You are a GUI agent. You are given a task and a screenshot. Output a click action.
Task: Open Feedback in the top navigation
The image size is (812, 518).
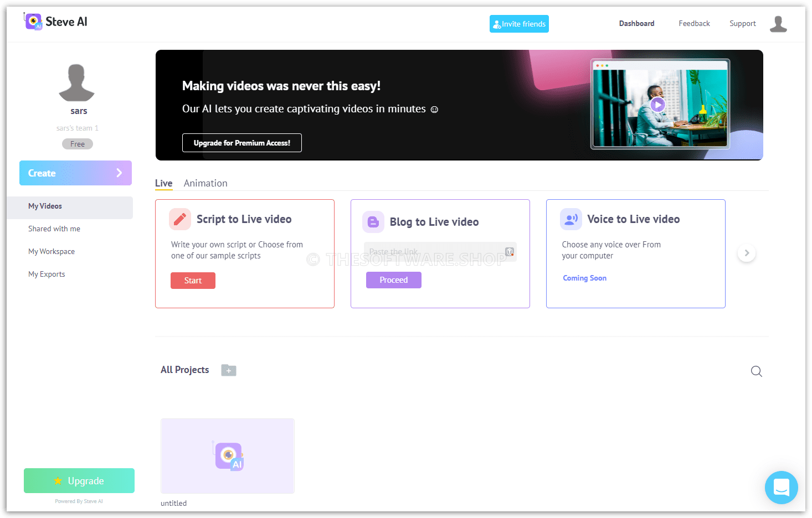(x=695, y=23)
